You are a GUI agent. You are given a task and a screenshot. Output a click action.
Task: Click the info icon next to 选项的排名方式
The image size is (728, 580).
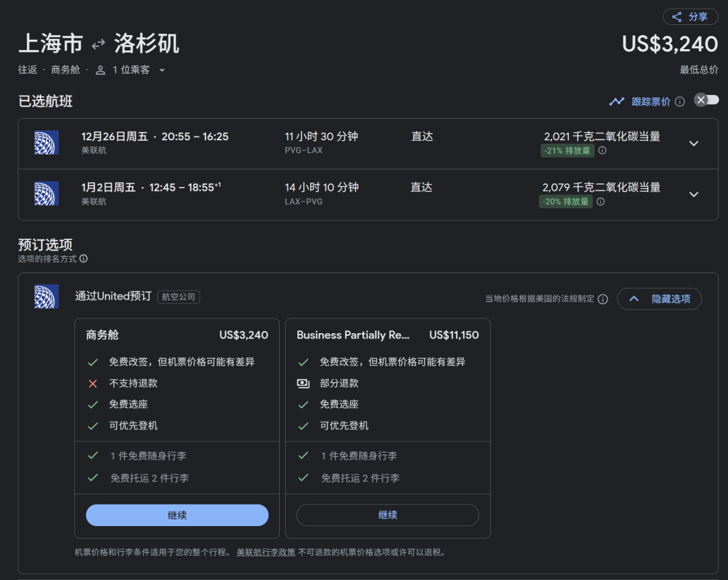(84, 259)
